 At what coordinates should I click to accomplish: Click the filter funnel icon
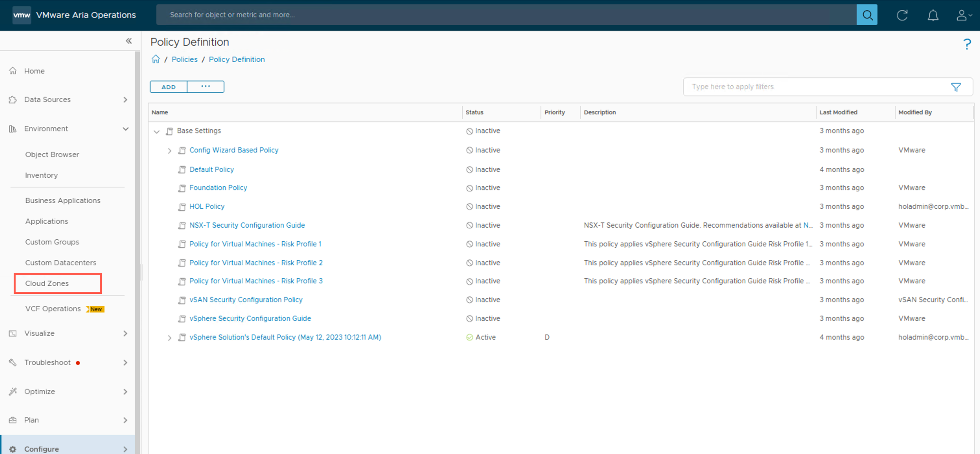click(x=956, y=87)
